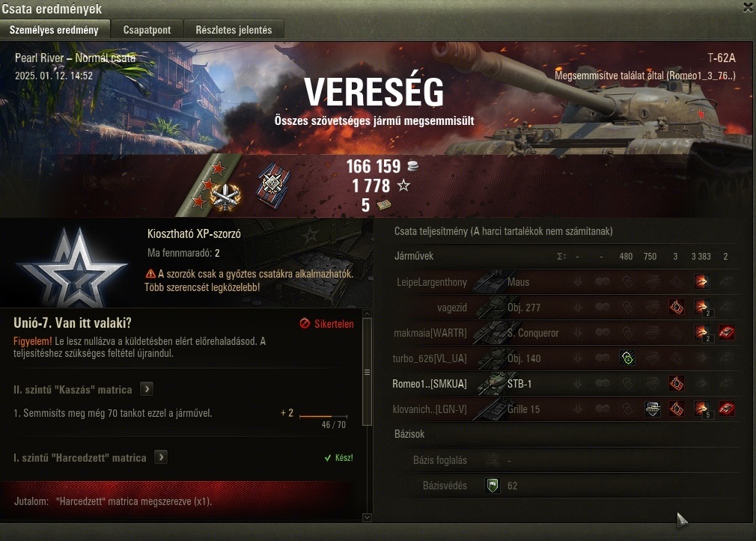Viewport: 756px width, 541px height.
Task: Click the STB-1 row damage icon
Action: coord(677,384)
